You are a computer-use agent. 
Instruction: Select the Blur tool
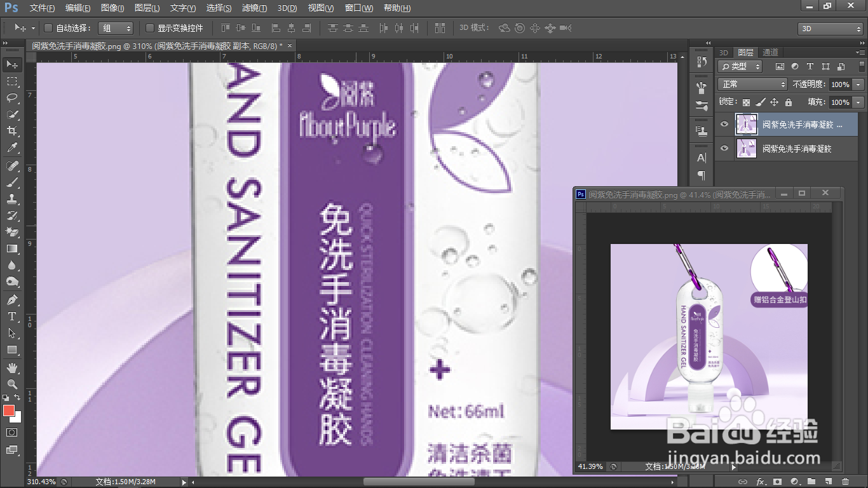(12, 265)
